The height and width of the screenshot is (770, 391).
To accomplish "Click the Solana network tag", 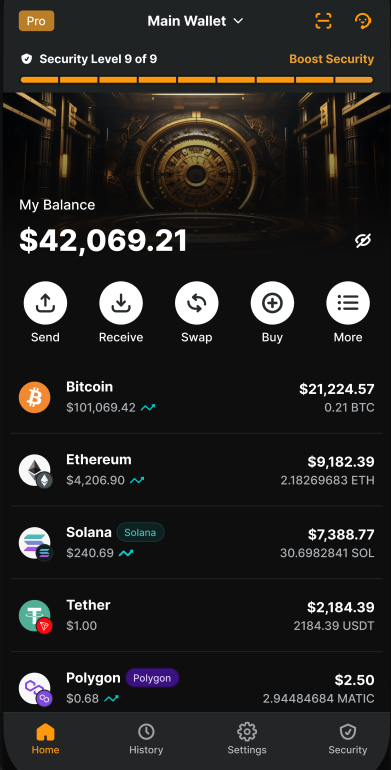I will 140,532.
